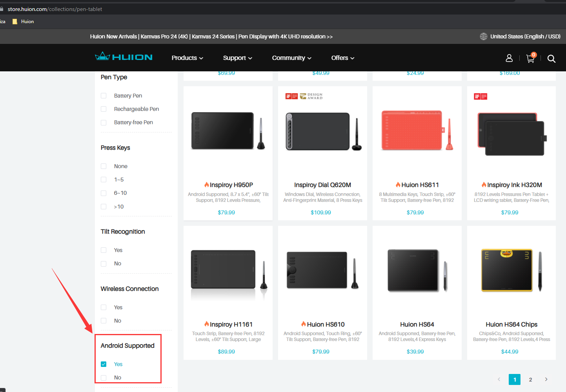
Task: Uncheck Android Supported Yes
Action: 104,364
